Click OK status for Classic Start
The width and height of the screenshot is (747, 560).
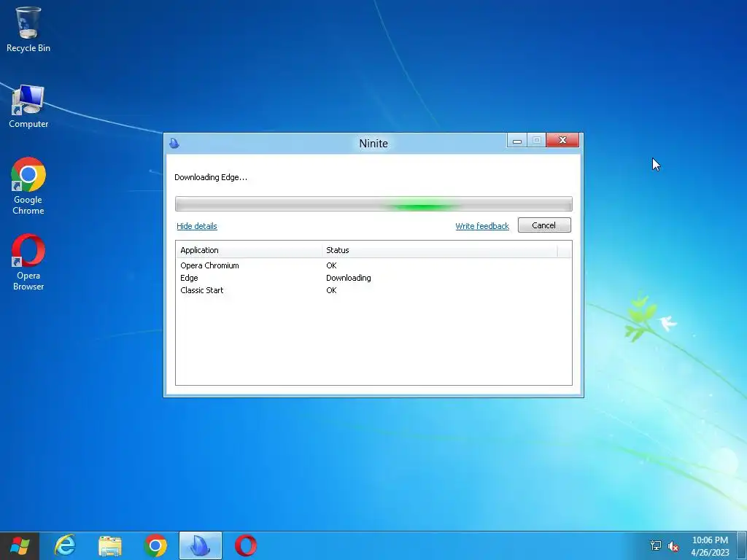click(x=331, y=290)
